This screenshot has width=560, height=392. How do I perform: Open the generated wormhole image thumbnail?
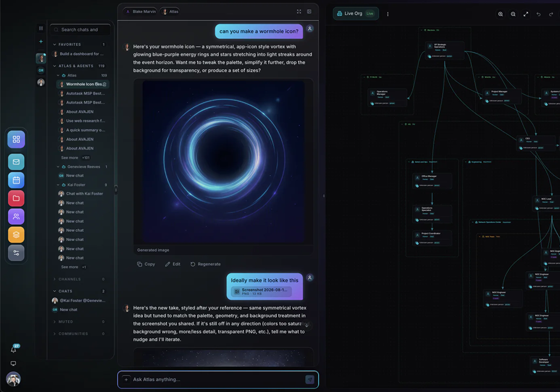pyautogui.click(x=223, y=162)
